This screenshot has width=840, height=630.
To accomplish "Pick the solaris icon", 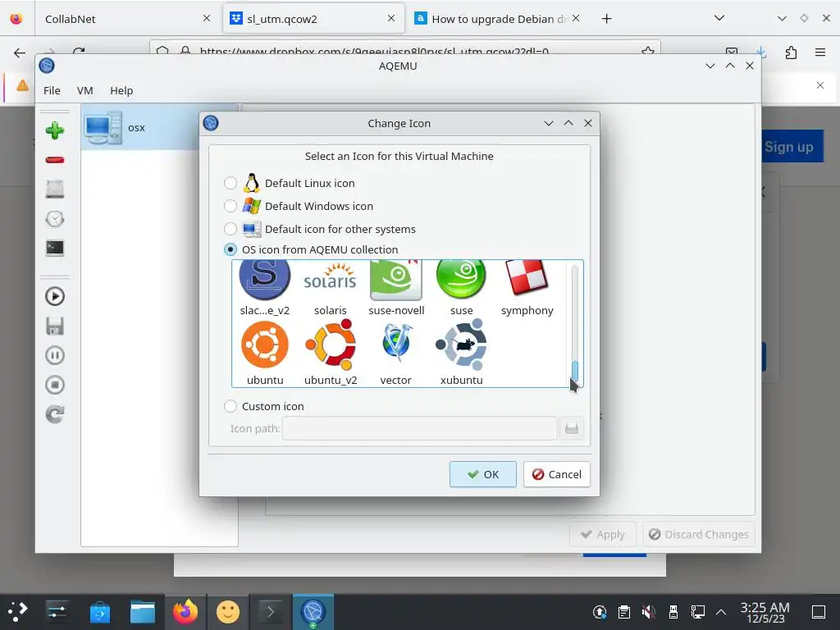I will pos(330,288).
